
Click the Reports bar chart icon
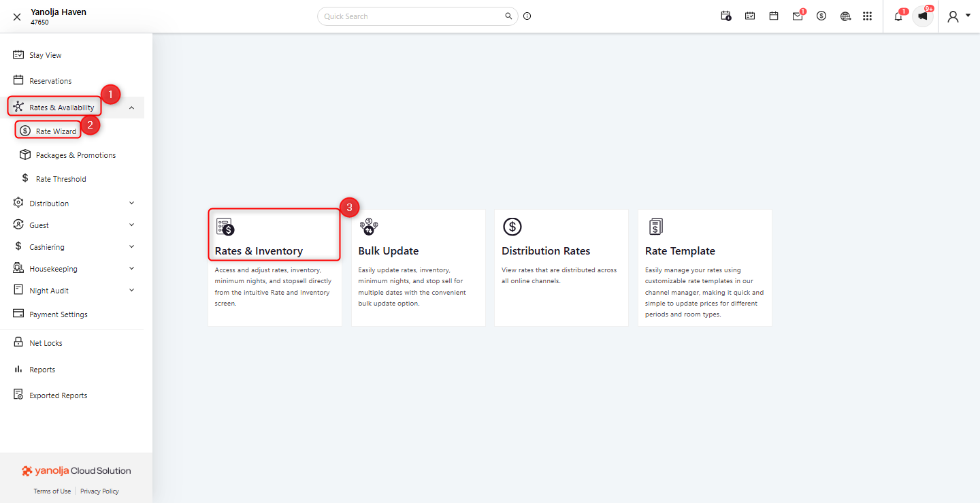18,370
